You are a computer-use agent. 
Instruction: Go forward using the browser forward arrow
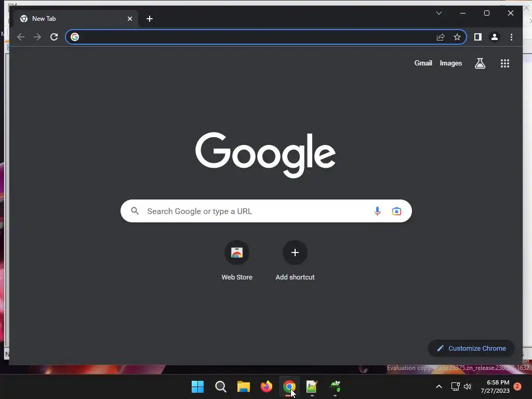click(x=37, y=37)
